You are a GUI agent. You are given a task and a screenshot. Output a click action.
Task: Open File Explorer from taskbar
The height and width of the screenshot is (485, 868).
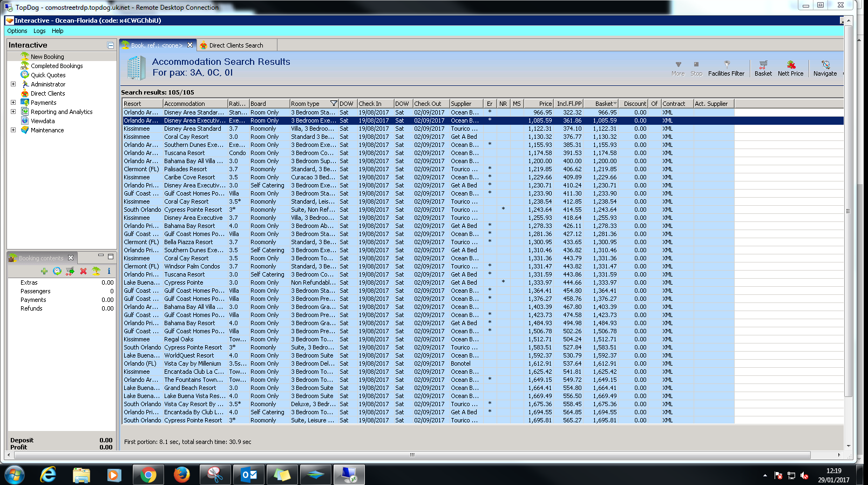click(82, 475)
